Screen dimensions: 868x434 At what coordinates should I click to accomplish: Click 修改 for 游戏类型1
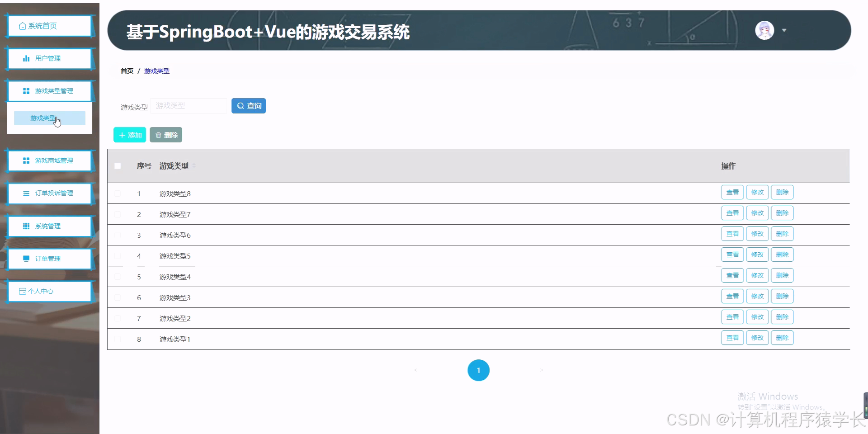(x=757, y=338)
